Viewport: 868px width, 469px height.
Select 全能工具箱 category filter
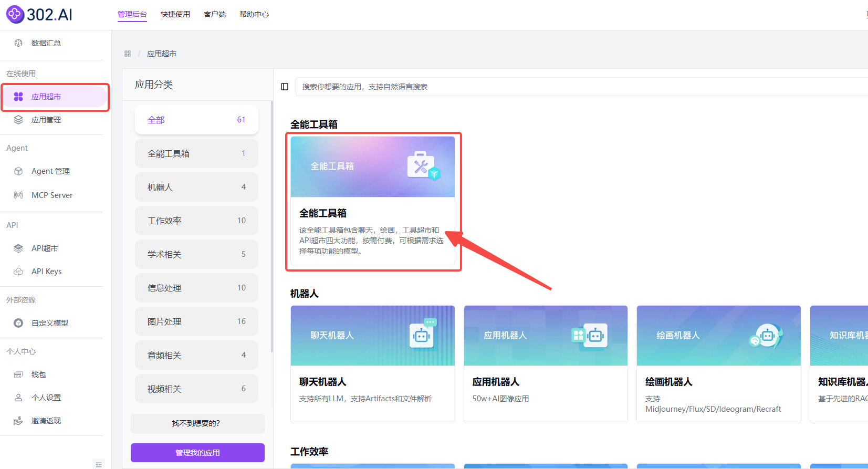(x=196, y=153)
